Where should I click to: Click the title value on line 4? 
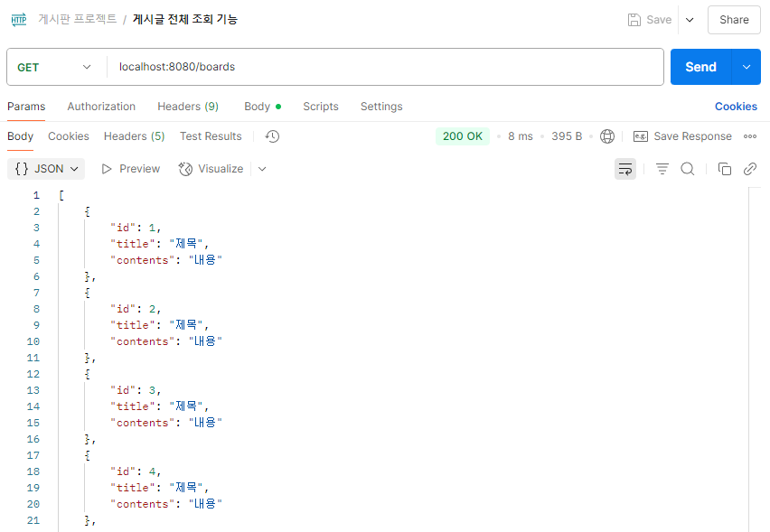coord(186,244)
